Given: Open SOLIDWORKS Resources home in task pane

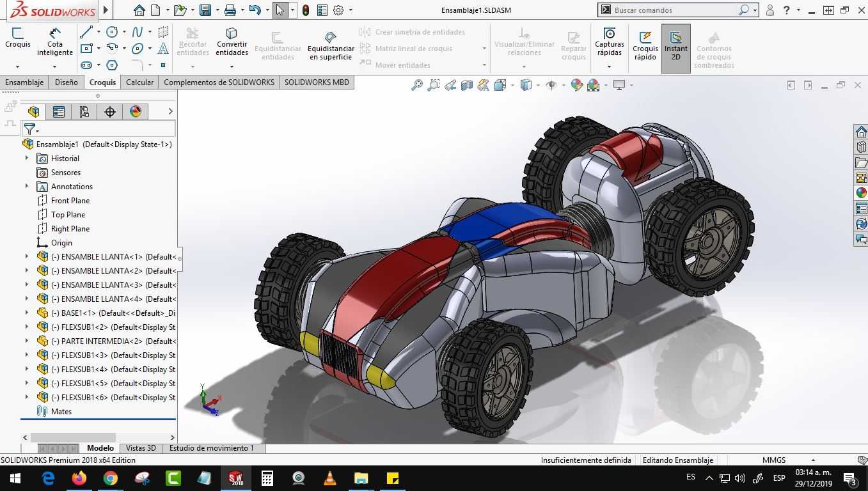Looking at the screenshot, I should [861, 132].
